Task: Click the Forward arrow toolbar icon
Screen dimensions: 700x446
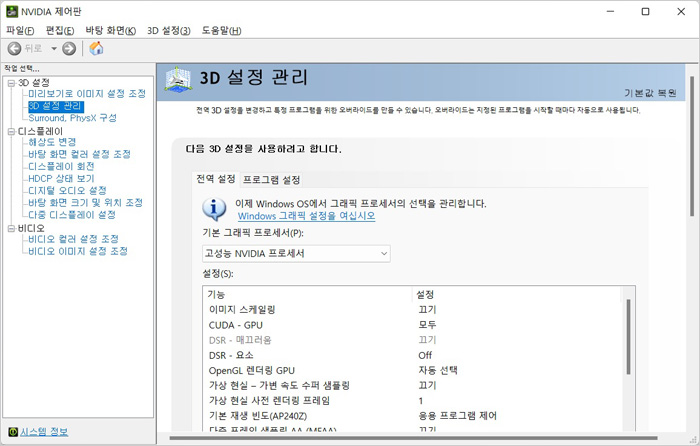Action: pyautogui.click(x=69, y=48)
